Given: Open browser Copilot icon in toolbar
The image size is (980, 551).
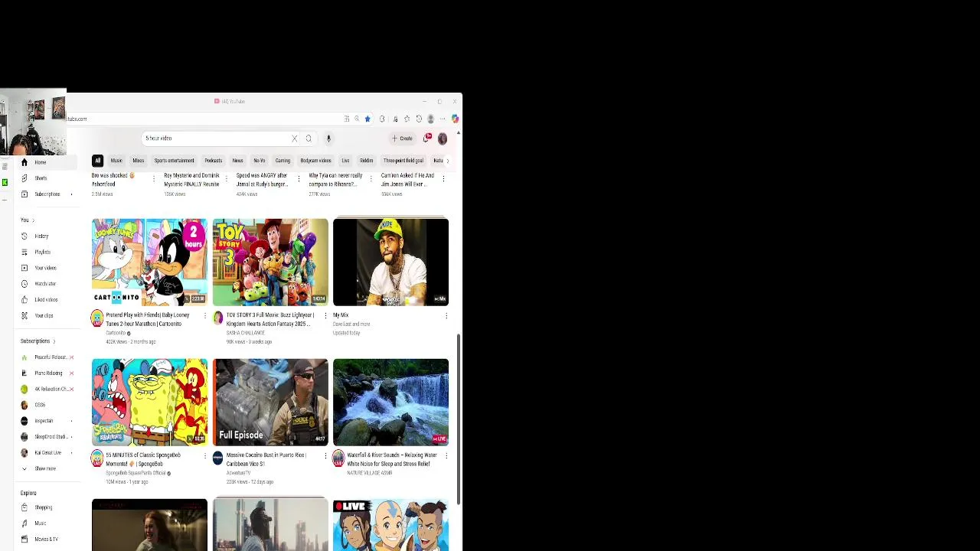Looking at the screenshot, I should 455,119.
